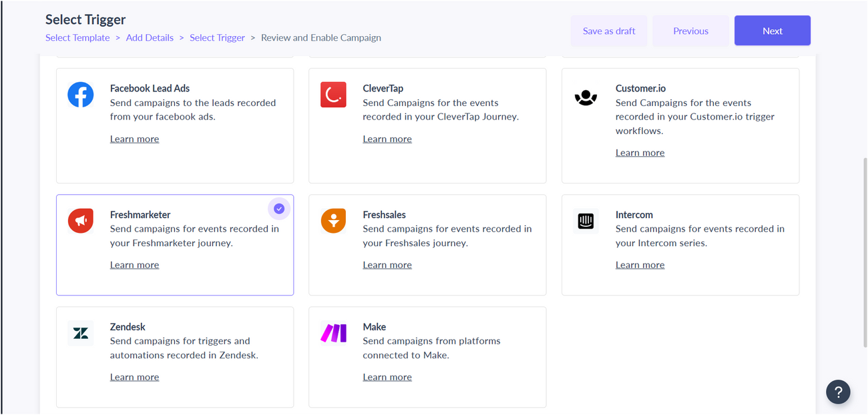
Task: Click the Intercom series description text
Action: click(700, 236)
